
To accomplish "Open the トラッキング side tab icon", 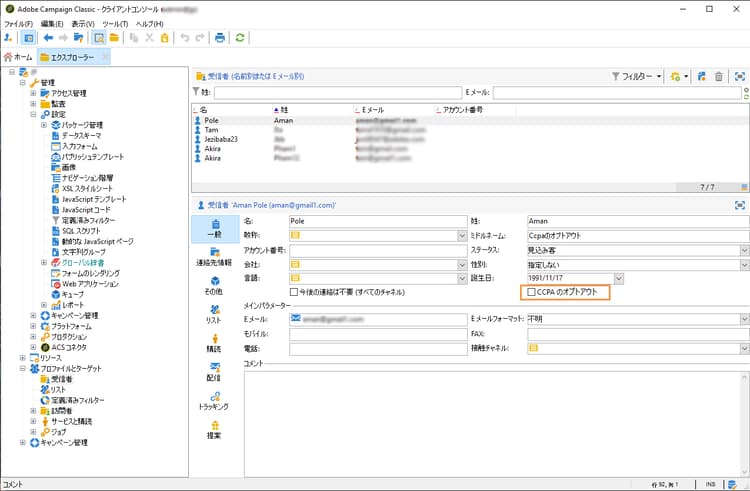I will (214, 401).
